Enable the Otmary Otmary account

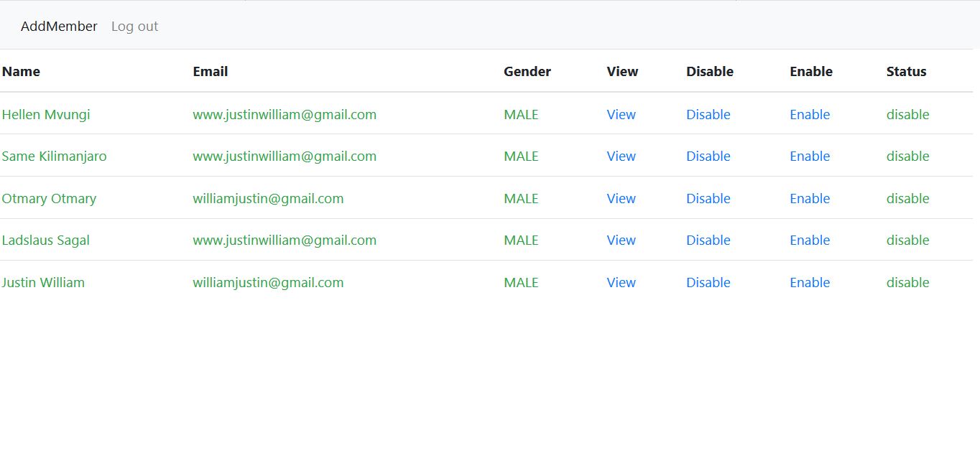pyautogui.click(x=810, y=198)
